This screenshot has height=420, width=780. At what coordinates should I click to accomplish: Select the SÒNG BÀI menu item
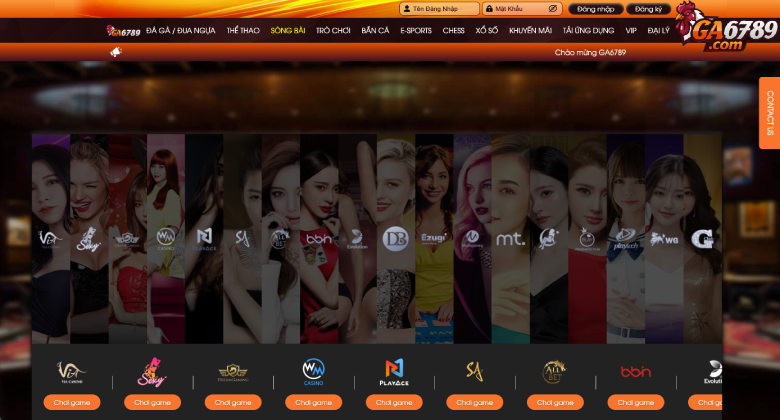click(x=288, y=30)
